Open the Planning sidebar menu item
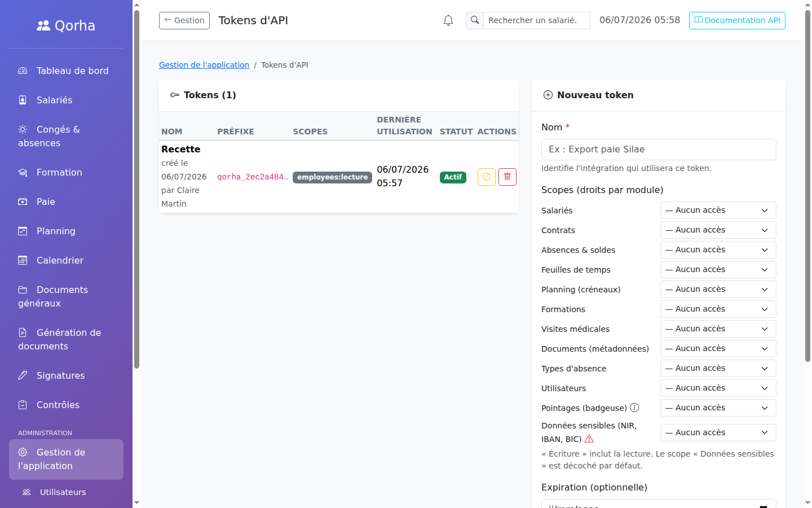Screen dimensions: 812x508 click(x=66, y=231)
